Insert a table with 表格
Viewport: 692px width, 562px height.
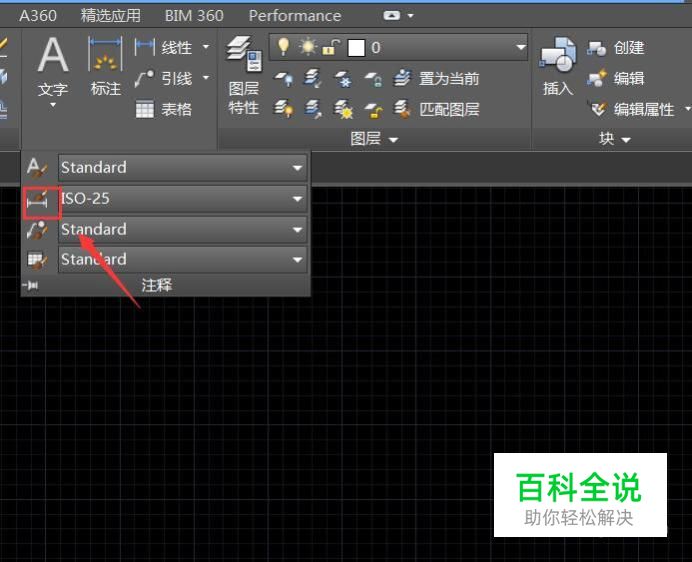point(163,109)
